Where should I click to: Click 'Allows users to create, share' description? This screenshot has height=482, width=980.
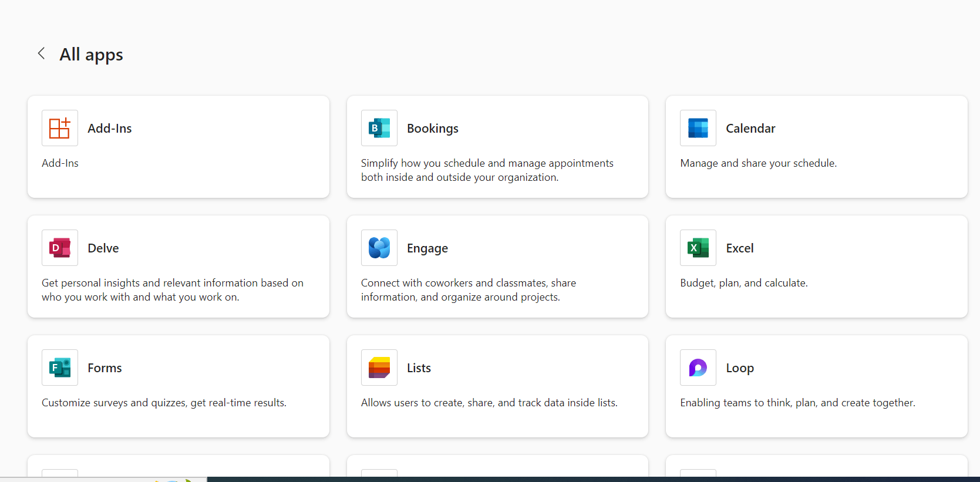489,403
